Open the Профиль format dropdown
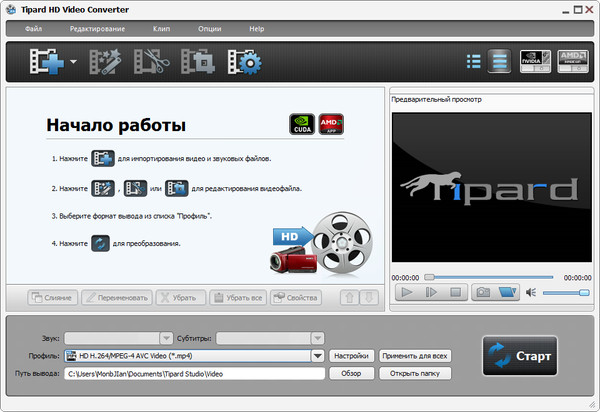The height and width of the screenshot is (412, 600). [318, 355]
